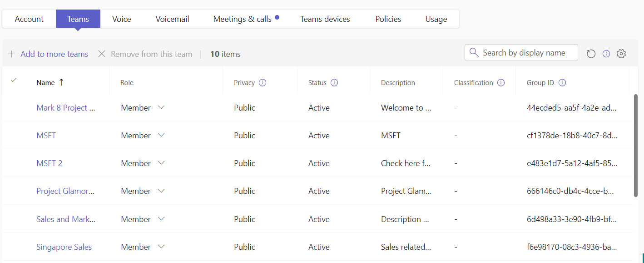
Task: Click the Group ID column info icon
Action: point(562,82)
